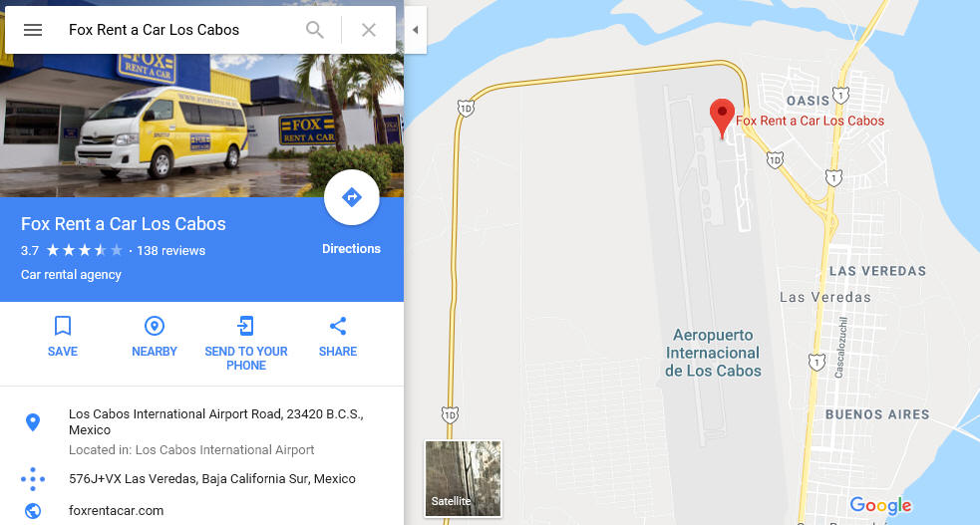Click the Los Cabos International Airport Road address
980x525 pixels.
pos(215,422)
